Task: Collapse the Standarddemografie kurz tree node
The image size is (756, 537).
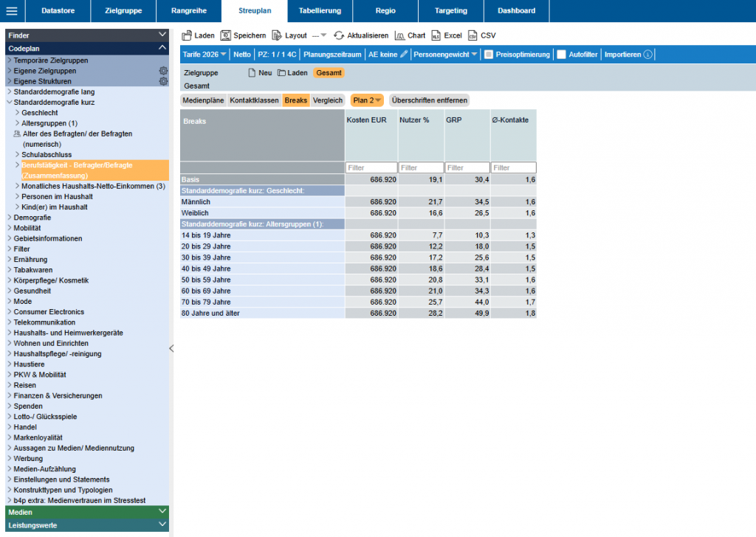Action: coord(10,103)
